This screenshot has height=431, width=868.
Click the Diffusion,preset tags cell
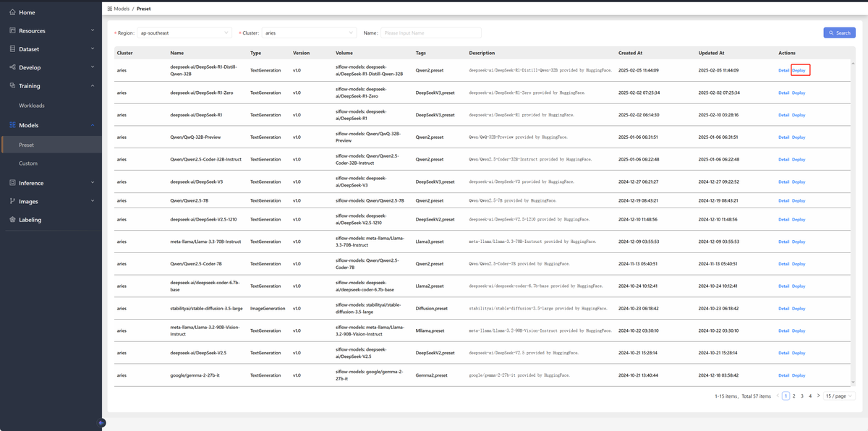coord(431,308)
